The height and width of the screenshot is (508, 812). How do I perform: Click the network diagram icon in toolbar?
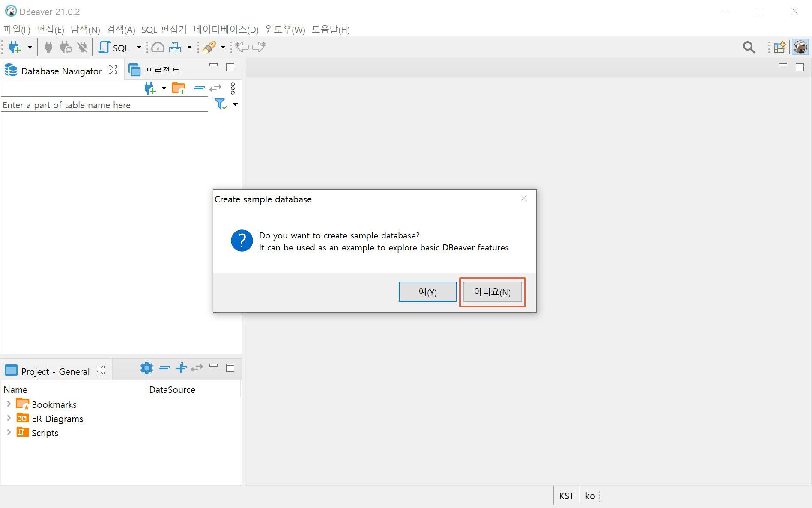click(175, 47)
